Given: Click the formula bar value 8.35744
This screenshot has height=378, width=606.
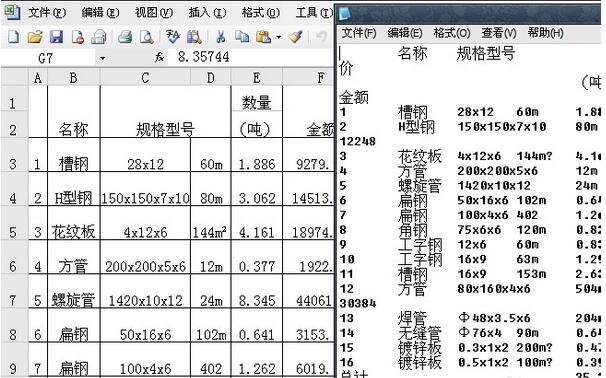Looking at the screenshot, I should [x=204, y=57].
